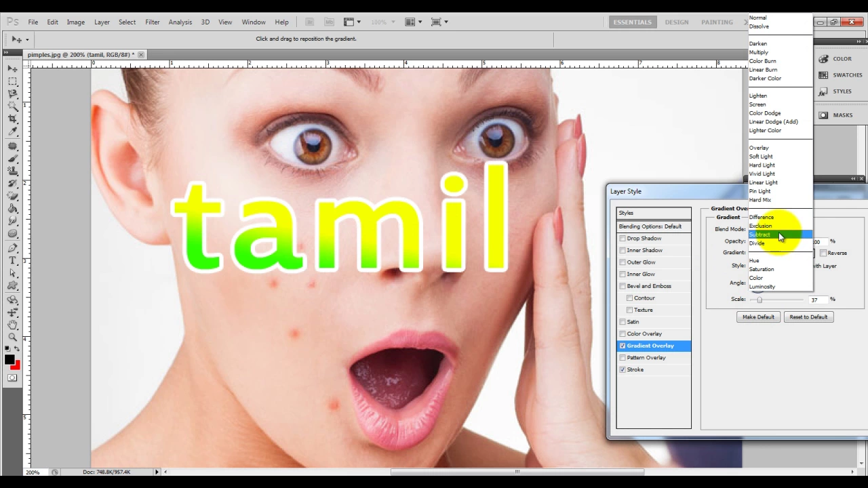Select the Zoom tool
Viewport: 868px width, 488px height.
coord(12,337)
